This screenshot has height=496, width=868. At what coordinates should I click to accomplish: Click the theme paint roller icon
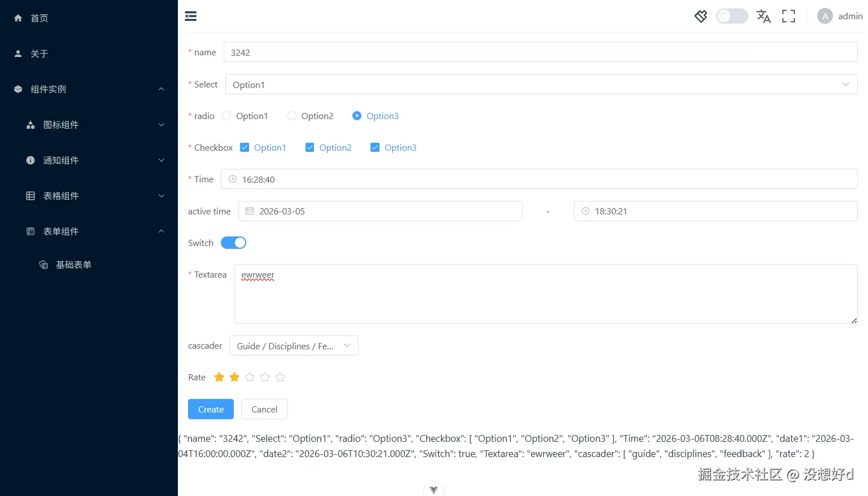701,16
